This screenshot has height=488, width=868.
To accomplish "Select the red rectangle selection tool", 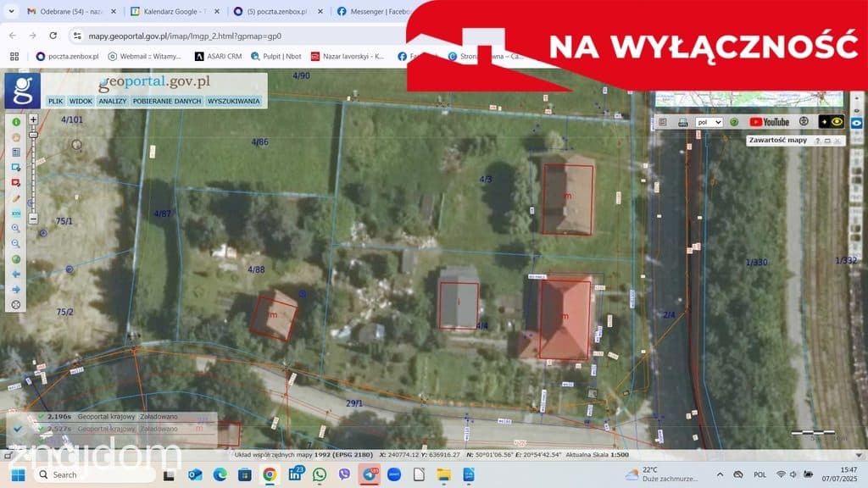I will click(16, 183).
